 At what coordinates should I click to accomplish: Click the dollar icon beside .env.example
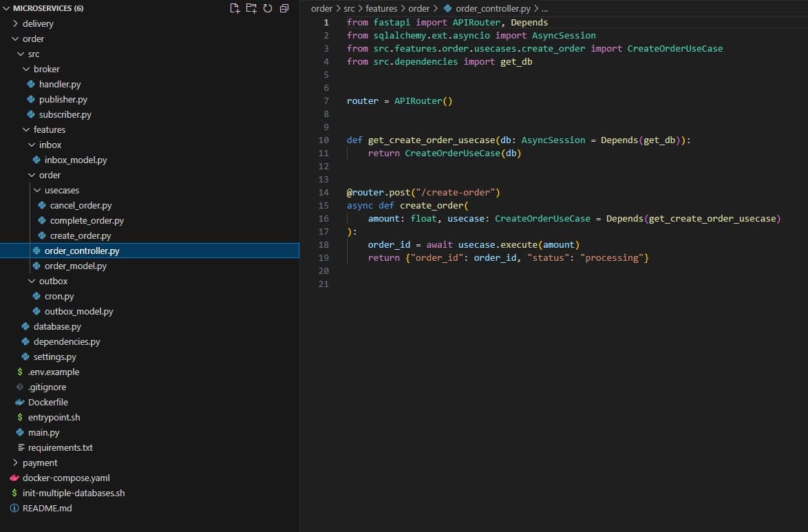tap(19, 372)
